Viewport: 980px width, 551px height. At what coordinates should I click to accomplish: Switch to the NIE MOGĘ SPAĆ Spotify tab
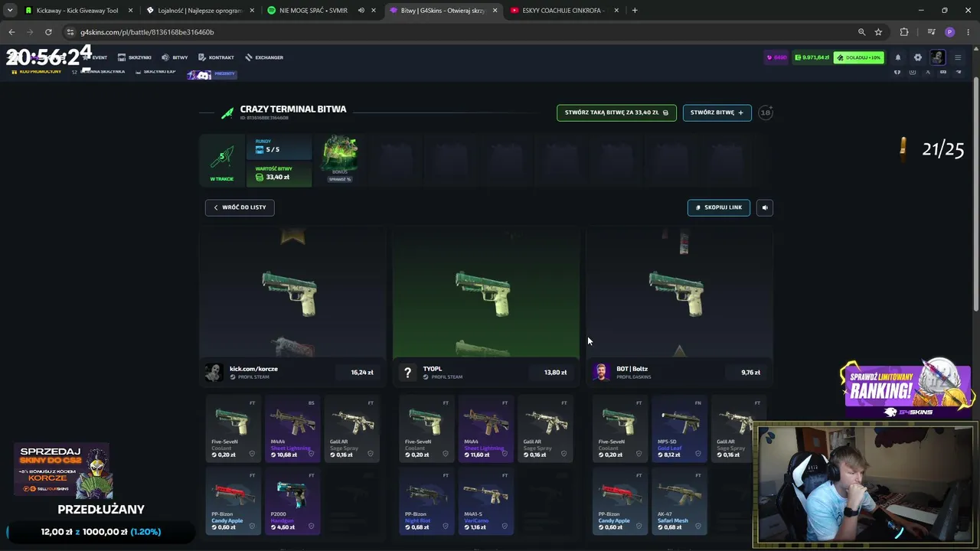coord(314,11)
